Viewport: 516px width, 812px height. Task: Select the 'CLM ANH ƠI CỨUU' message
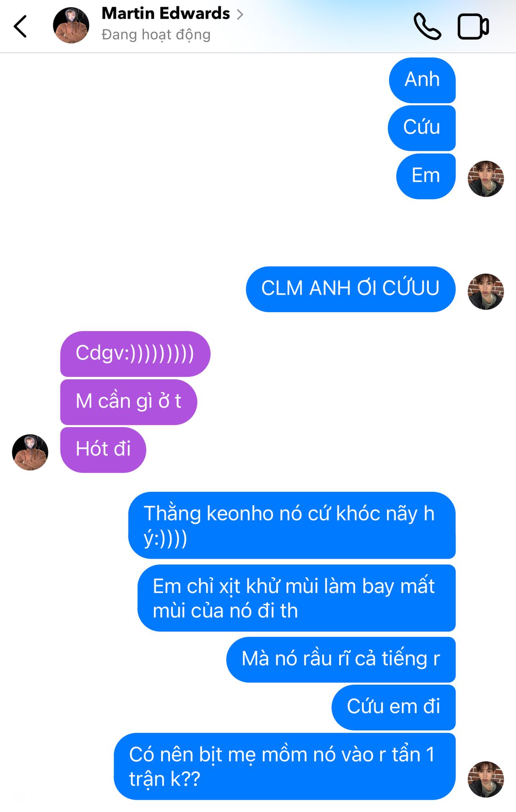351,289
